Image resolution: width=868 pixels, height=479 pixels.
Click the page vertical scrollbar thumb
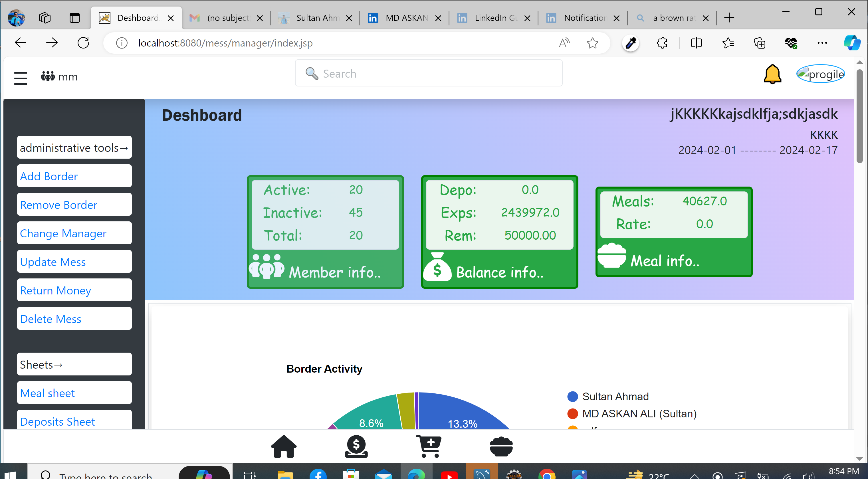coord(859,116)
